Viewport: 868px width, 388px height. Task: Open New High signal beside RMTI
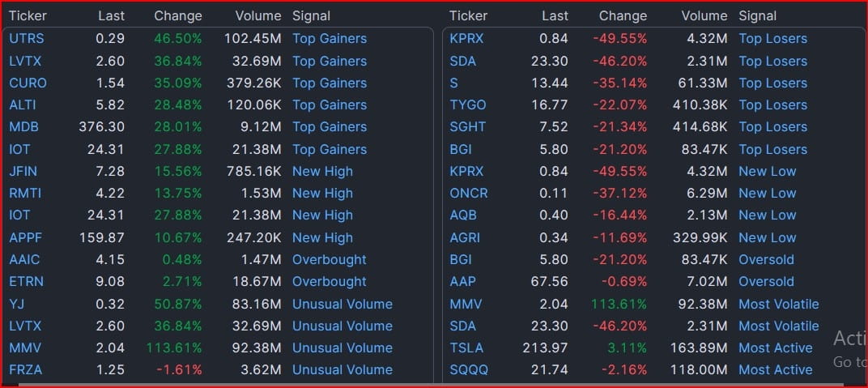pos(322,193)
